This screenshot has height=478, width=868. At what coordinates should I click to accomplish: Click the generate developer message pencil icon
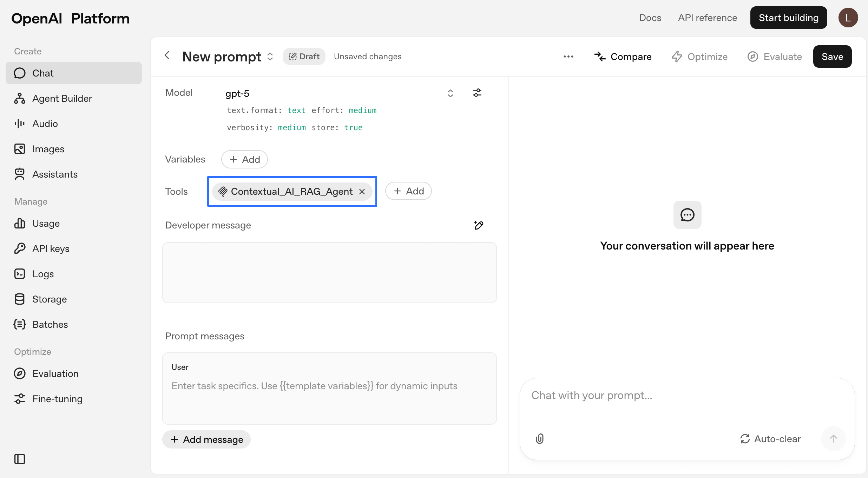479,225
